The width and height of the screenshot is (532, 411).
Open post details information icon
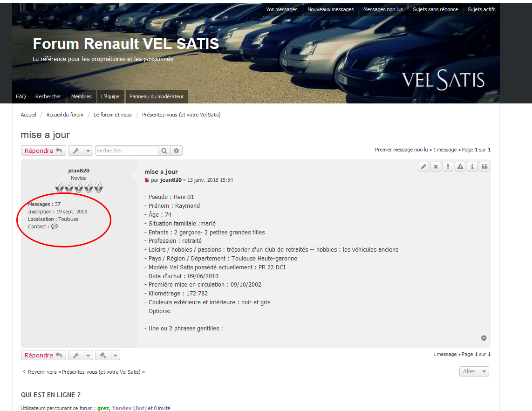pyautogui.click(x=472, y=166)
